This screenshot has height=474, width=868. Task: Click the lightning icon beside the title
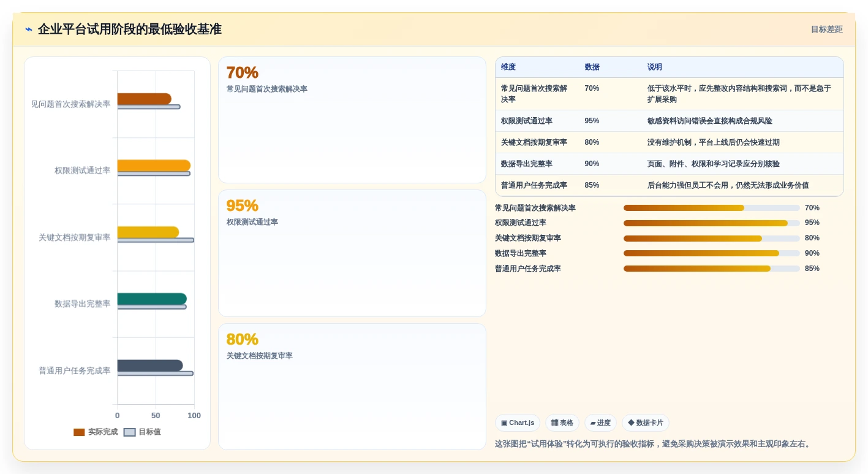[x=29, y=29]
